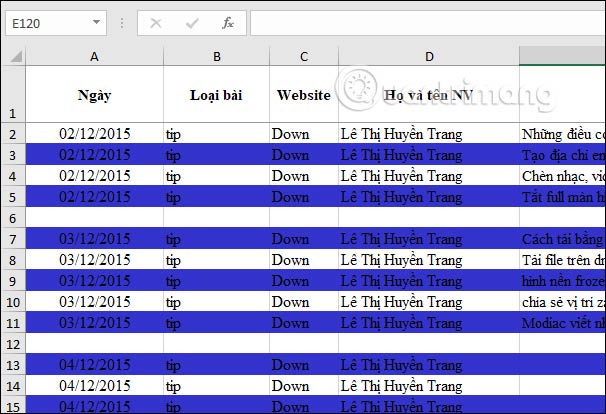Select column A header

(94, 56)
